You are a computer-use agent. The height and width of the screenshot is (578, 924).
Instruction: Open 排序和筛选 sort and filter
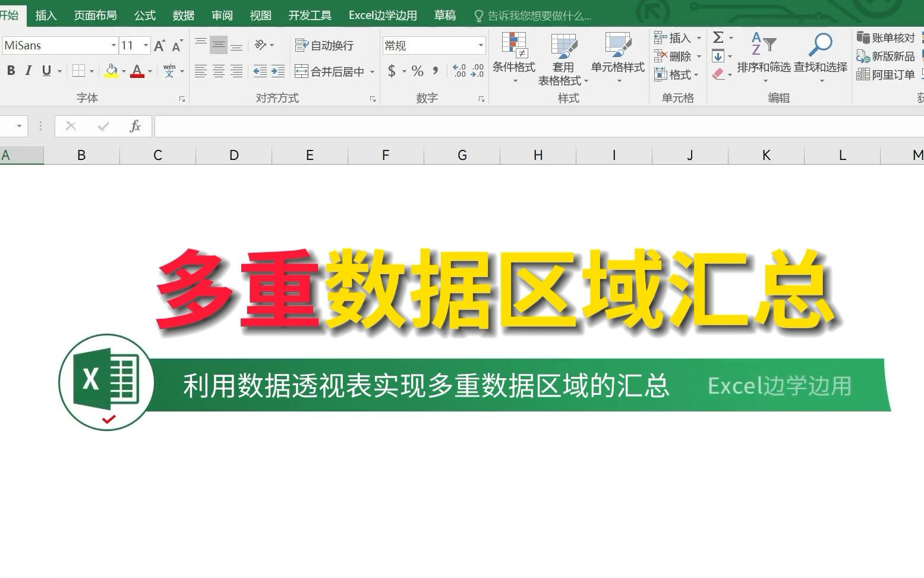click(764, 58)
